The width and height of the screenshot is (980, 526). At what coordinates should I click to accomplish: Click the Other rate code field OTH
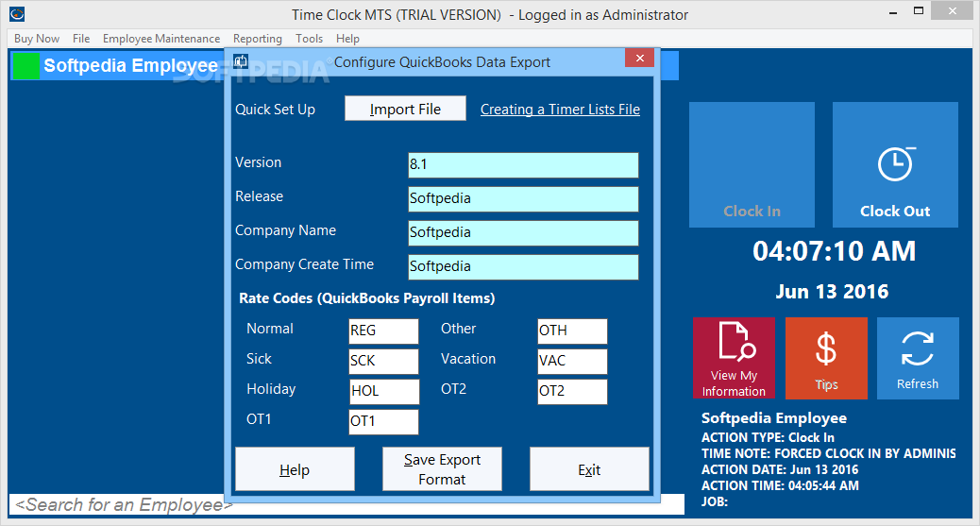(572, 331)
